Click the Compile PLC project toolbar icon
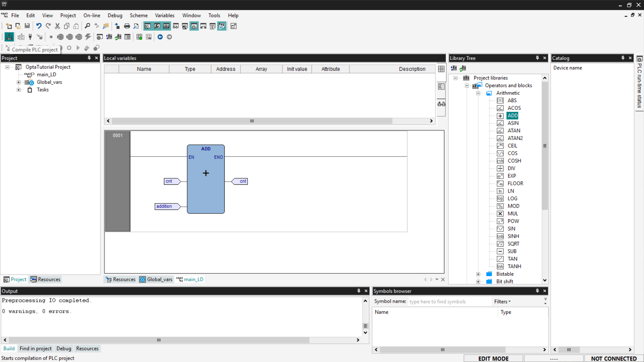The width and height of the screenshot is (644, 362). click(x=9, y=37)
